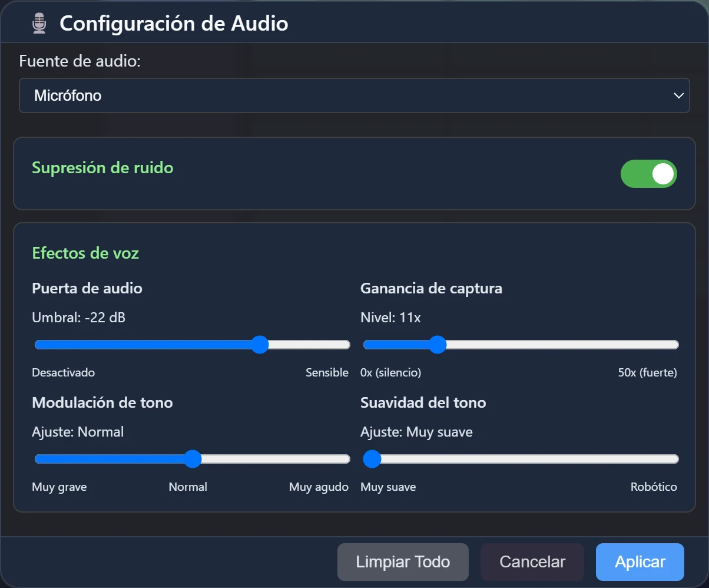Click the Umbral slider handle
This screenshot has width=709, height=588.
tap(260, 345)
